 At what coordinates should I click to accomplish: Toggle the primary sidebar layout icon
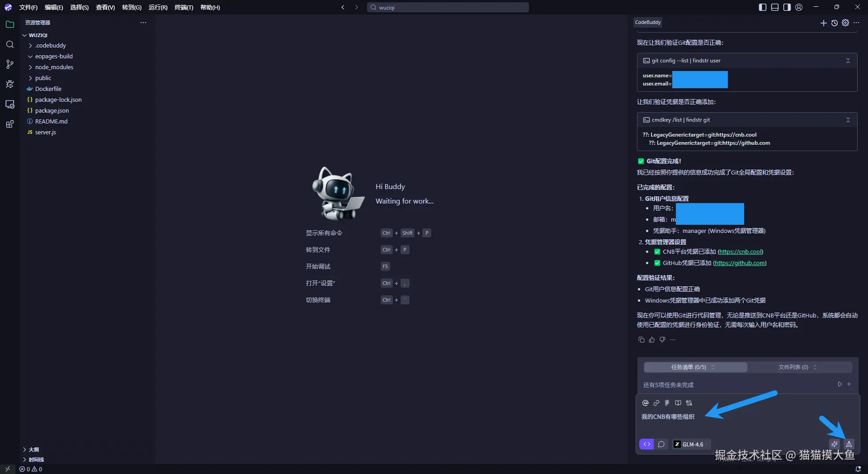pos(763,7)
